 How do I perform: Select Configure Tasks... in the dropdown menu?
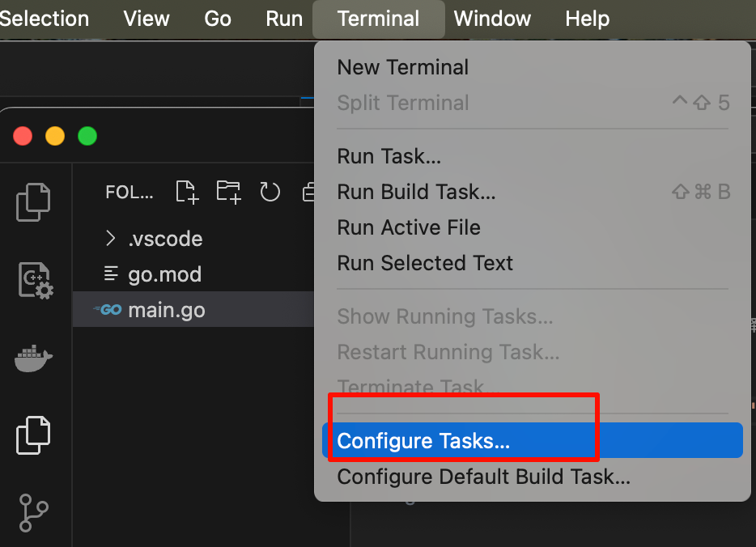(423, 441)
